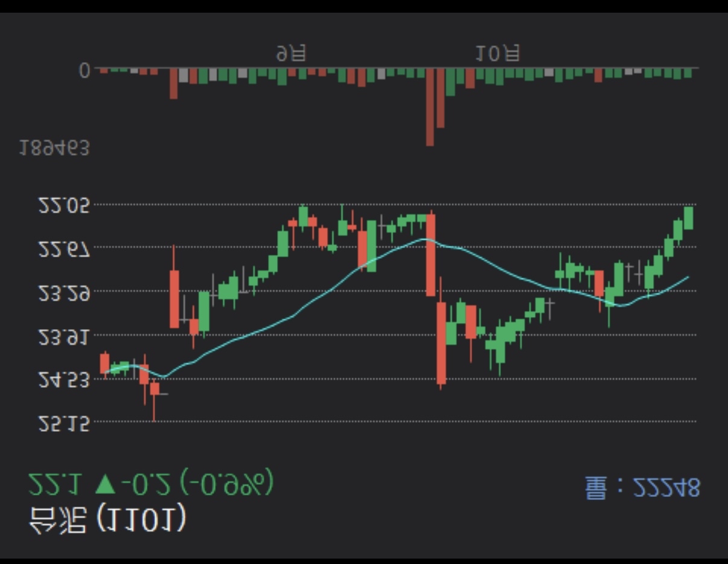Click the 10月 month label
The height and width of the screenshot is (564, 728).
point(497,53)
